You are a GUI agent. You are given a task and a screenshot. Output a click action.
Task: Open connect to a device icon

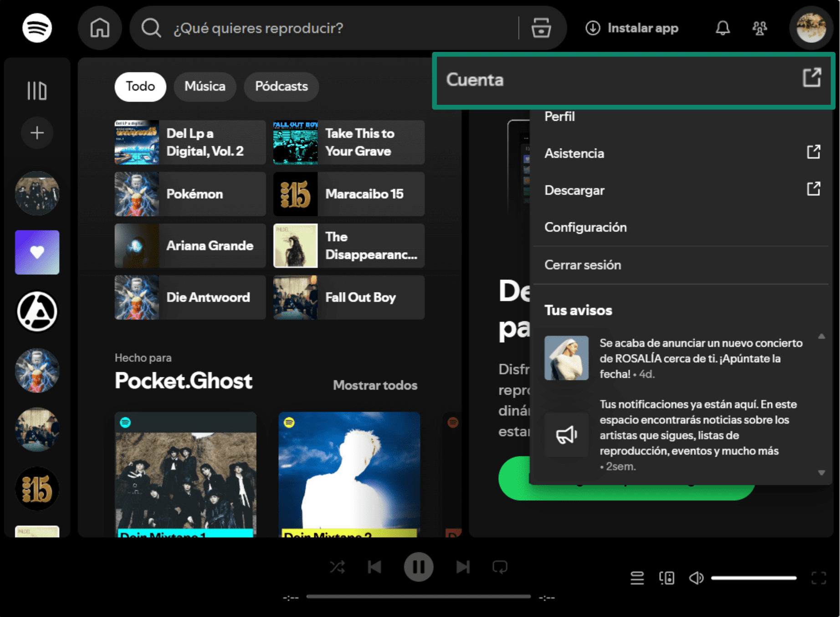click(x=666, y=578)
